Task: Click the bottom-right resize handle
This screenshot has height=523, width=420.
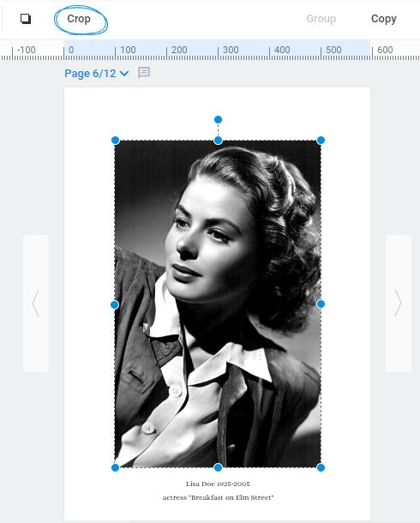Action: point(321,467)
